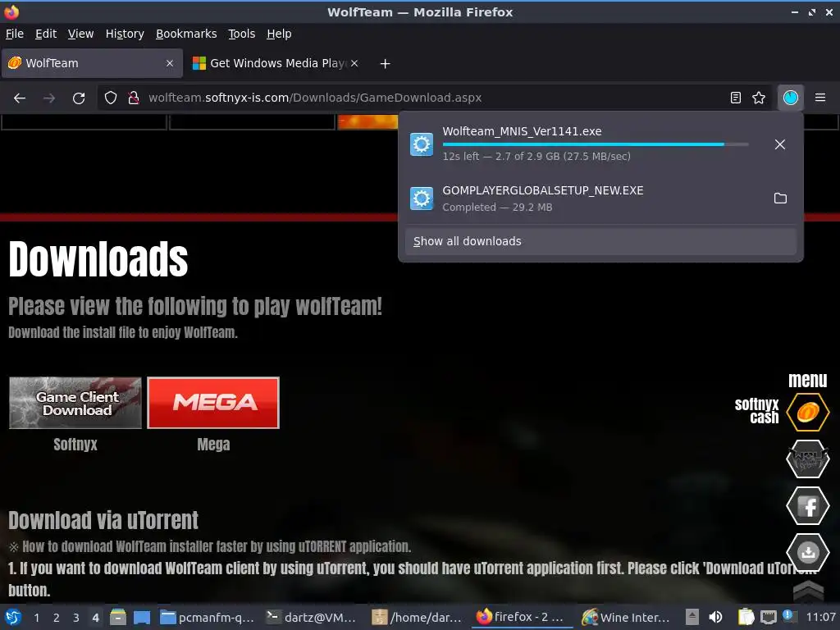Cancel the Wolfteam_MNIS_Ver1141.exe download
The height and width of the screenshot is (630, 840).
[x=780, y=144]
